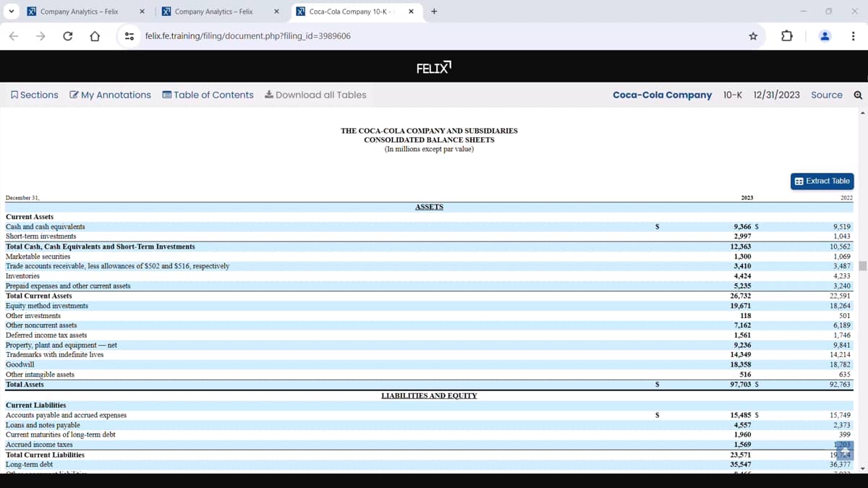Click the Extract Table button
Image resolution: width=868 pixels, height=488 pixels.
click(x=822, y=181)
